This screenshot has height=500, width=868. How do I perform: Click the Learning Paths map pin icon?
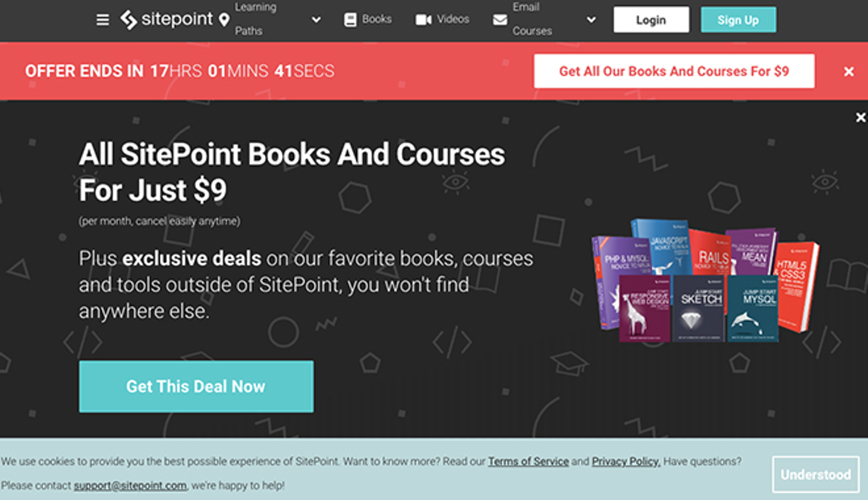pyautogui.click(x=224, y=20)
